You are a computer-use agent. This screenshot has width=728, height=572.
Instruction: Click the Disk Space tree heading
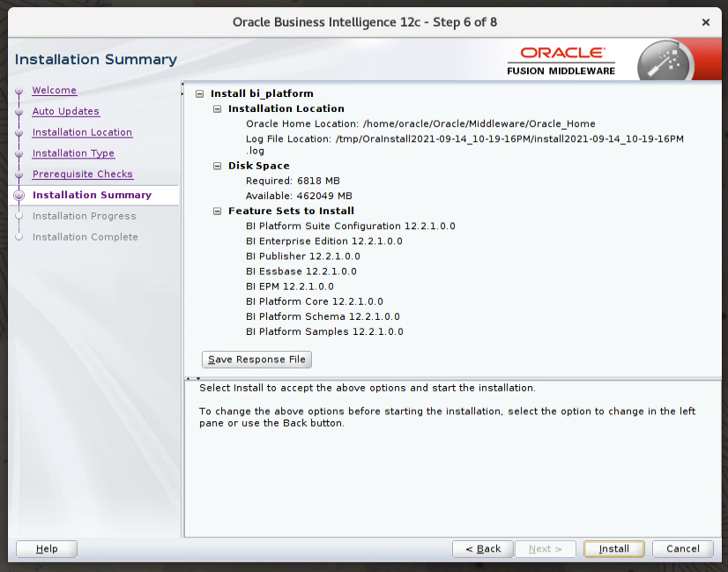point(258,167)
